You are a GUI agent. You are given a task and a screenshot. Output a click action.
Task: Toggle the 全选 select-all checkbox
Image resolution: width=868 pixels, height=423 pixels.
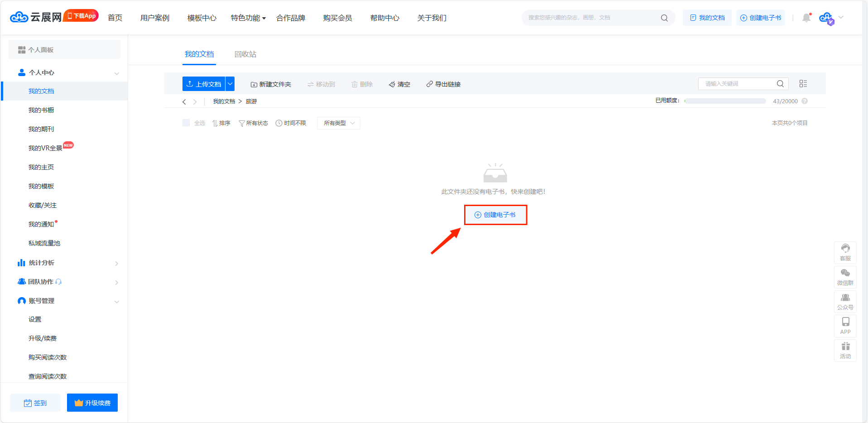click(186, 123)
